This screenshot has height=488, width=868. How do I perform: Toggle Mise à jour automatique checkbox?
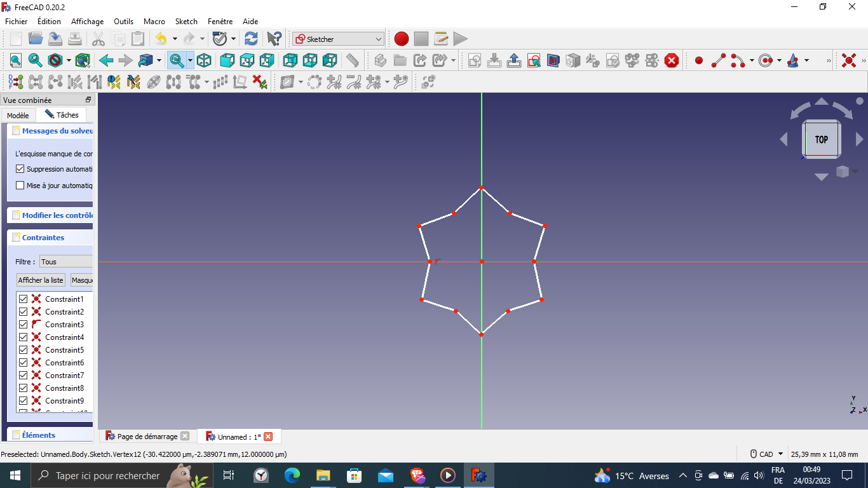pos(20,186)
